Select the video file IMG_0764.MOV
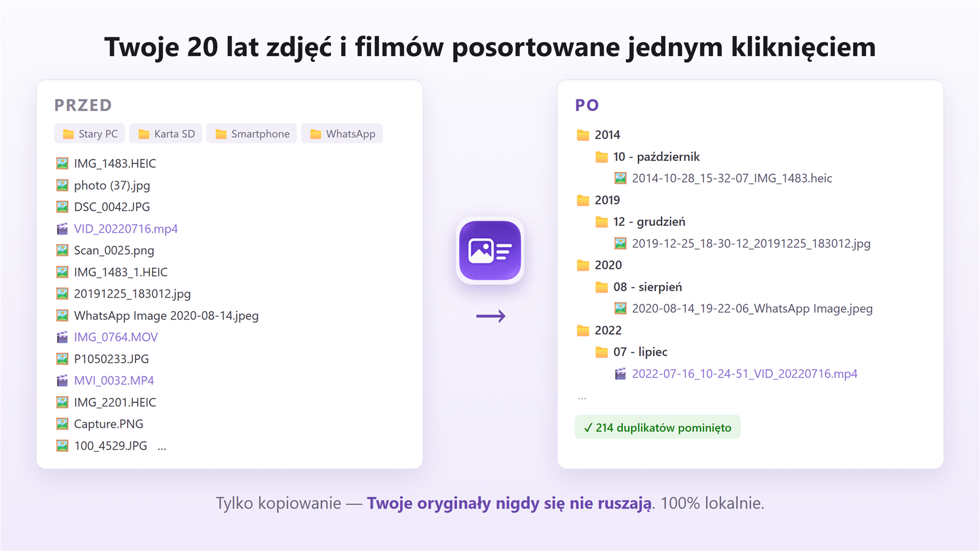Viewport: 980px width, 551px height. coord(116,337)
